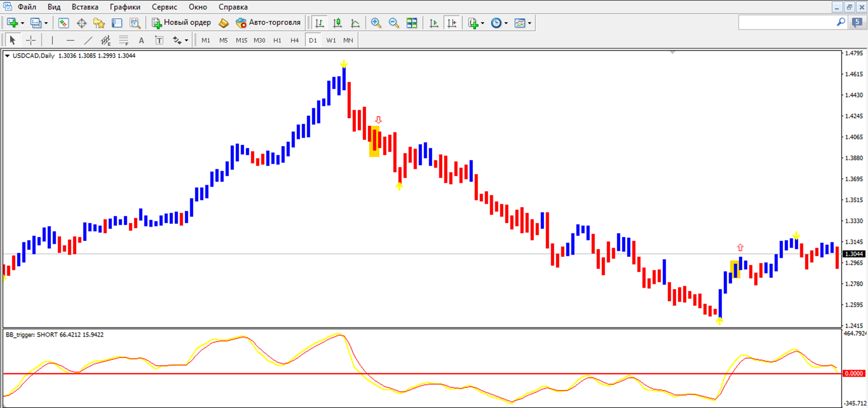Image resolution: width=868 pixels, height=408 pixels.
Task: Select the Equidistant Channel tool
Action: click(x=106, y=41)
